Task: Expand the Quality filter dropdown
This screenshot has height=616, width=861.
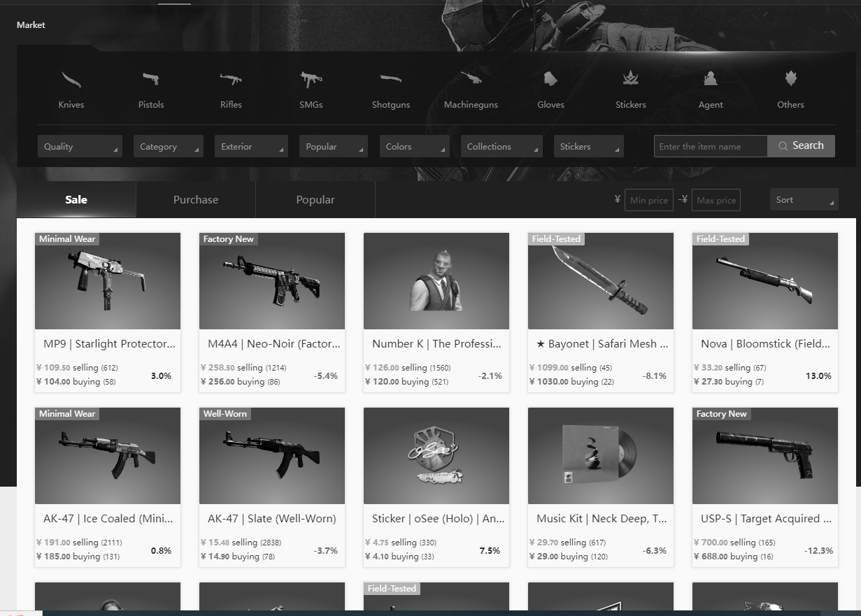Action: pyautogui.click(x=80, y=146)
